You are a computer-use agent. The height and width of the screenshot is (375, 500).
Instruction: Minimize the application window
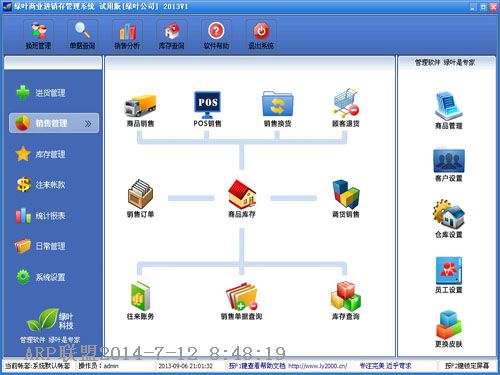tap(473, 7)
